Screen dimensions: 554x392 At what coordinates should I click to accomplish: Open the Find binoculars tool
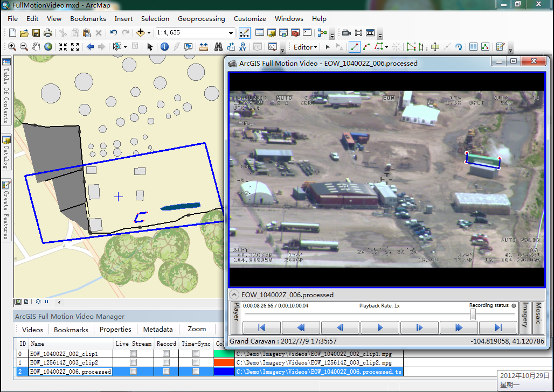pyautogui.click(x=218, y=47)
